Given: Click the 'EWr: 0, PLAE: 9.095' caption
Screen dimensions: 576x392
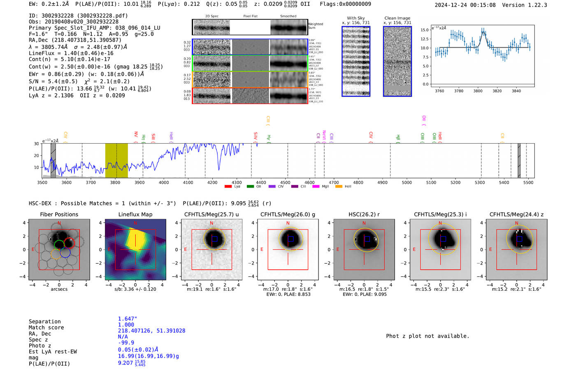Looking at the screenshot, I should point(365,295).
